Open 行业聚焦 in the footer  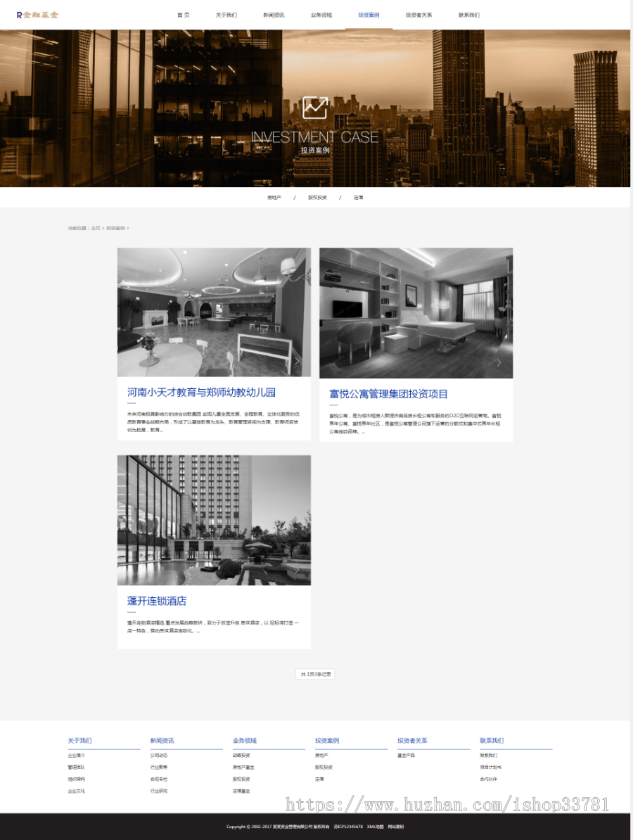(159, 767)
